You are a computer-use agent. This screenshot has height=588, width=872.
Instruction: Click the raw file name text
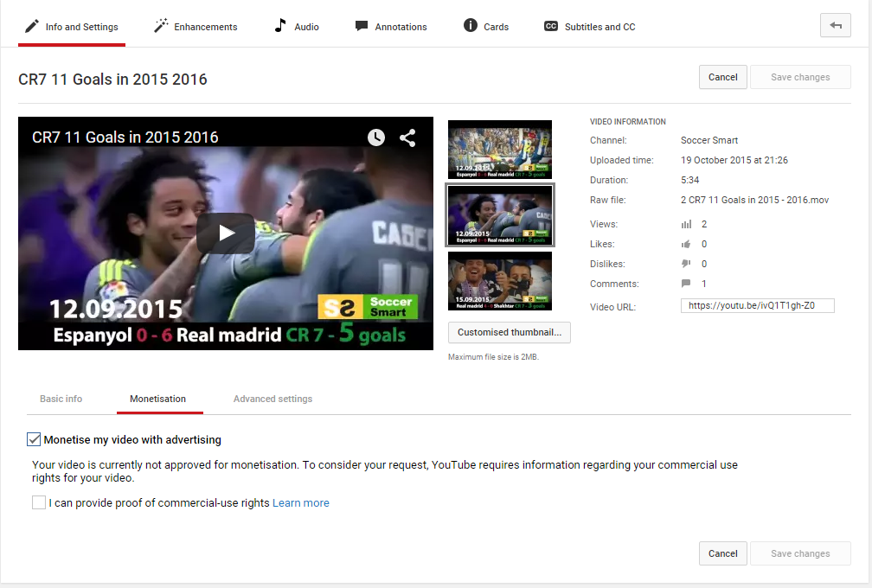[x=754, y=200]
